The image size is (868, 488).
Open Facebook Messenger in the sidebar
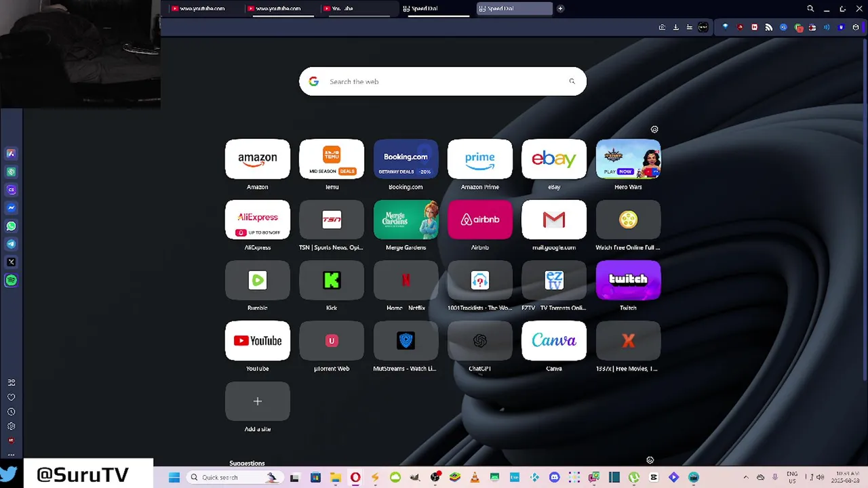[x=11, y=208]
